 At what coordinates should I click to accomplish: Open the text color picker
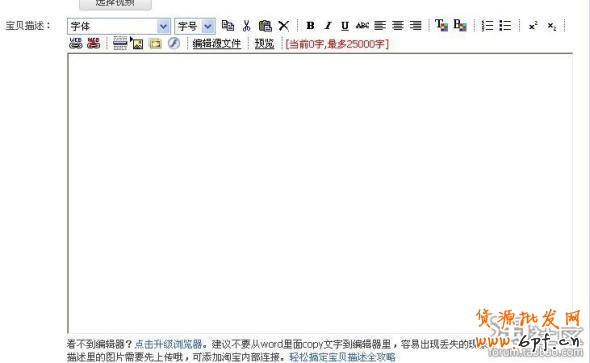point(441,25)
